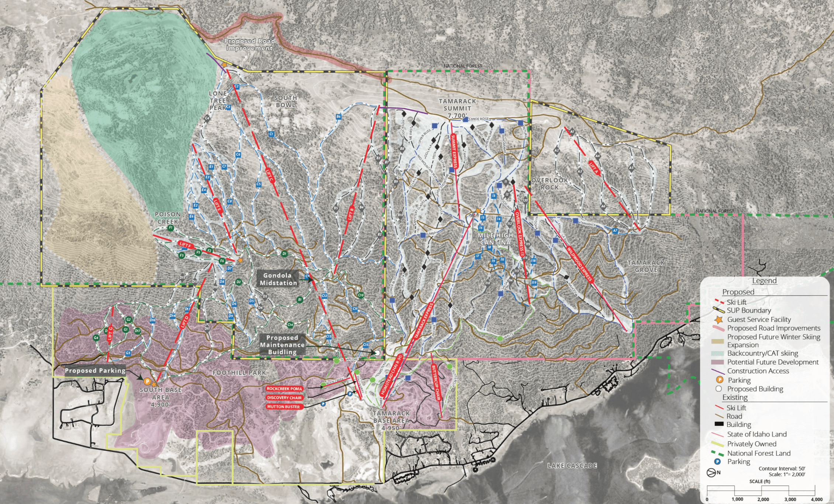The width and height of the screenshot is (834, 504).
Task: Select the green C10 circle marker
Action: point(361,295)
